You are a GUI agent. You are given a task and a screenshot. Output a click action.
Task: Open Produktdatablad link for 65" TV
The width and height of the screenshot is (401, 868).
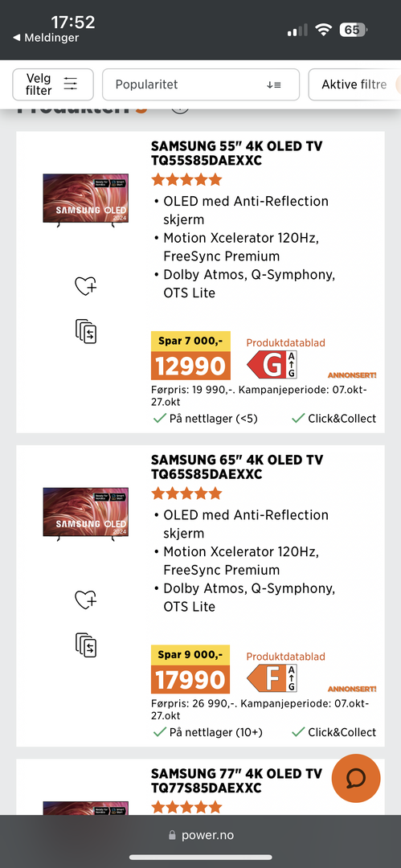pos(286,657)
